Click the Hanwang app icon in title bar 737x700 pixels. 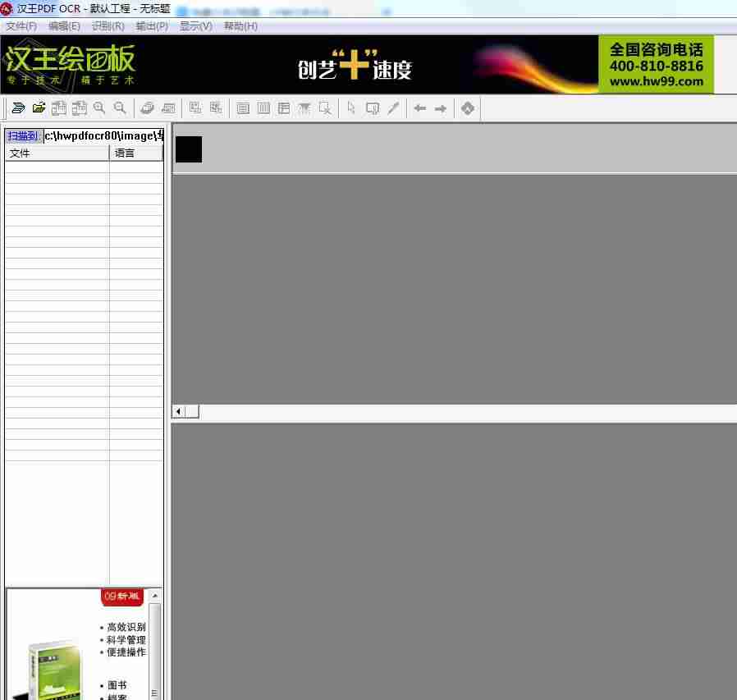tap(7, 8)
